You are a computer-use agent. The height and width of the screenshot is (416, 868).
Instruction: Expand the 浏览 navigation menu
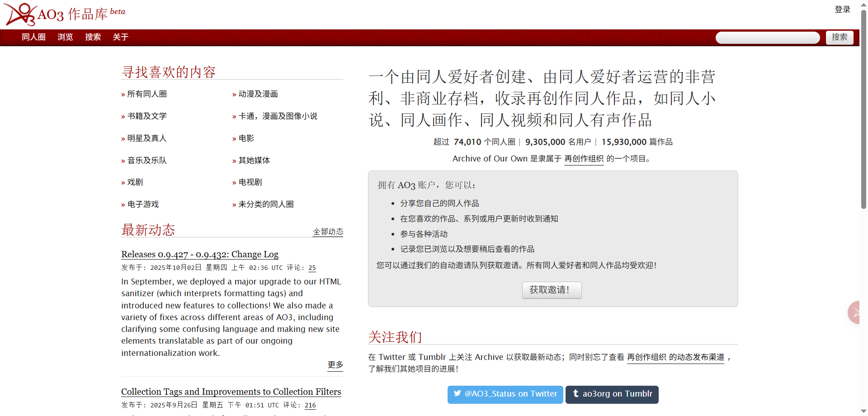pyautogui.click(x=65, y=37)
